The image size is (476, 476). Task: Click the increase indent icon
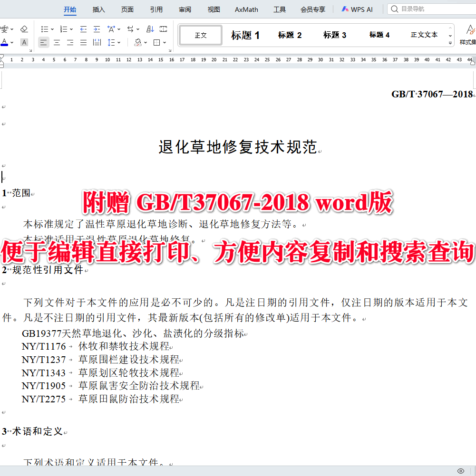[x=97, y=29]
